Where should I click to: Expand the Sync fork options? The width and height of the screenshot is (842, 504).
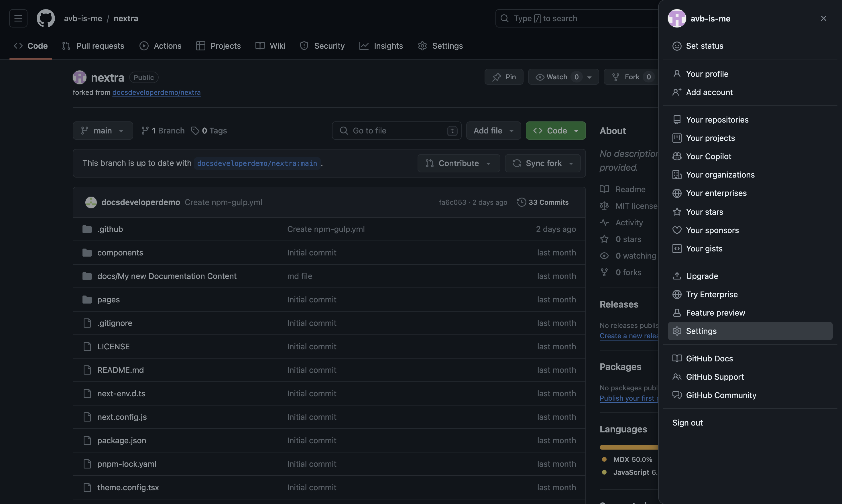(x=570, y=163)
